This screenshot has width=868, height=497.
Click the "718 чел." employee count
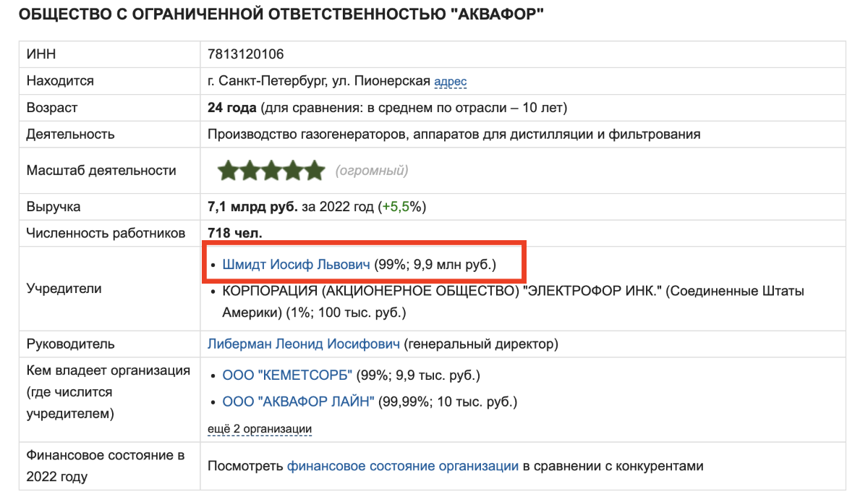(235, 233)
